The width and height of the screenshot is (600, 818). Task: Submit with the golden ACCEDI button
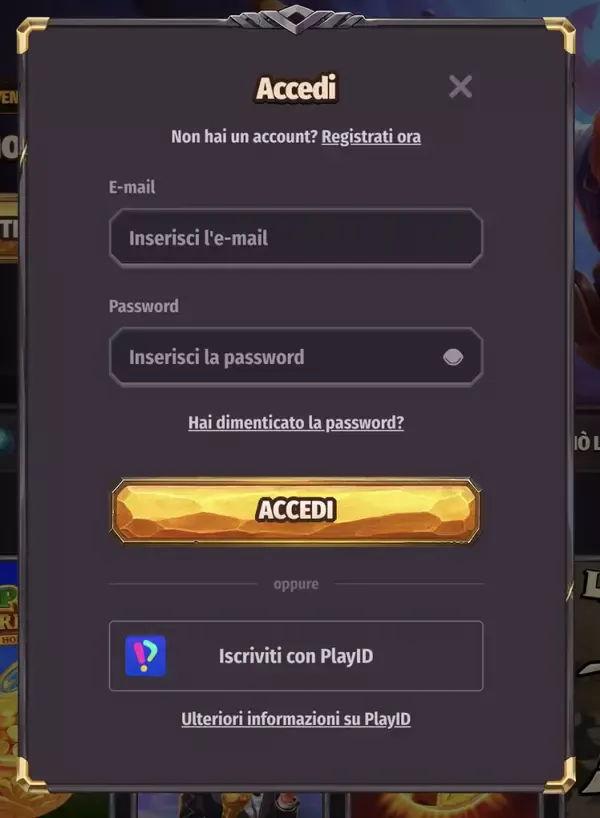(x=296, y=510)
